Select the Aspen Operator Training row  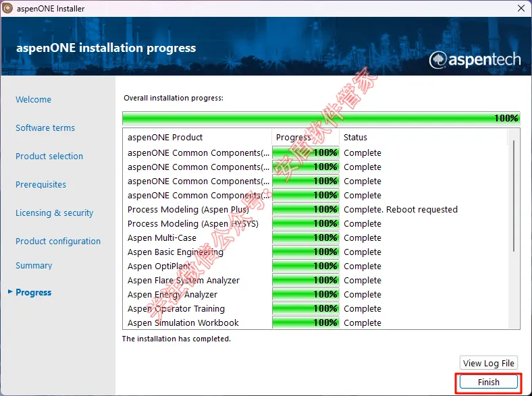point(315,308)
